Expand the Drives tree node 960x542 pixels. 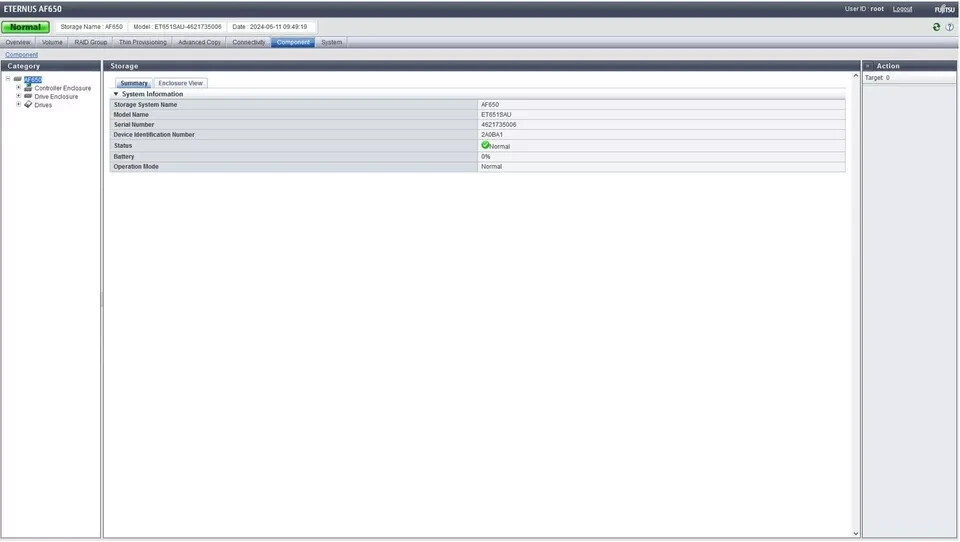pos(18,104)
